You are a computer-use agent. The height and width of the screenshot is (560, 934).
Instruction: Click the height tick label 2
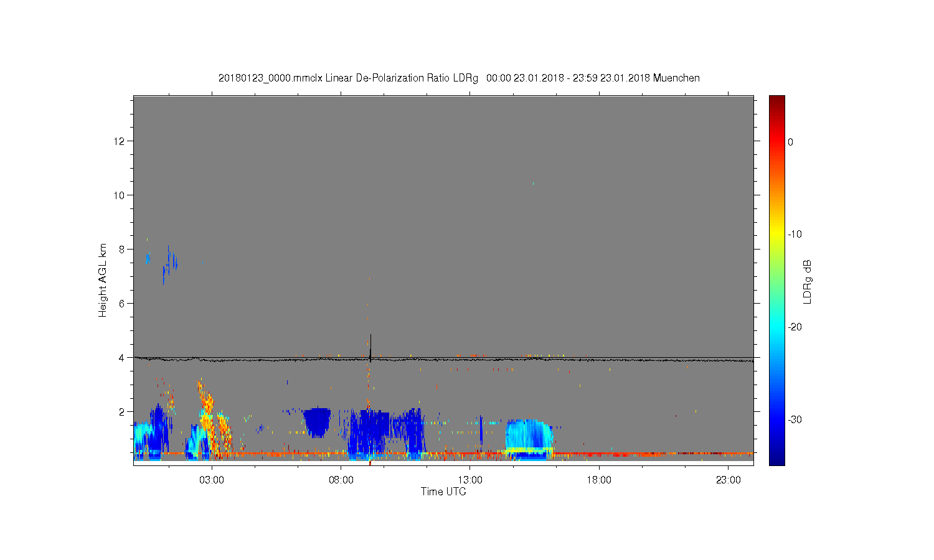pyautogui.click(x=123, y=412)
